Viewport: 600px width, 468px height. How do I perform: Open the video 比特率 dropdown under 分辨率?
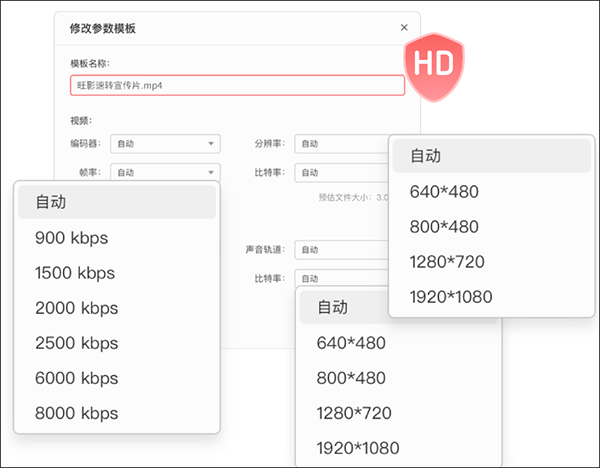[x=341, y=172]
